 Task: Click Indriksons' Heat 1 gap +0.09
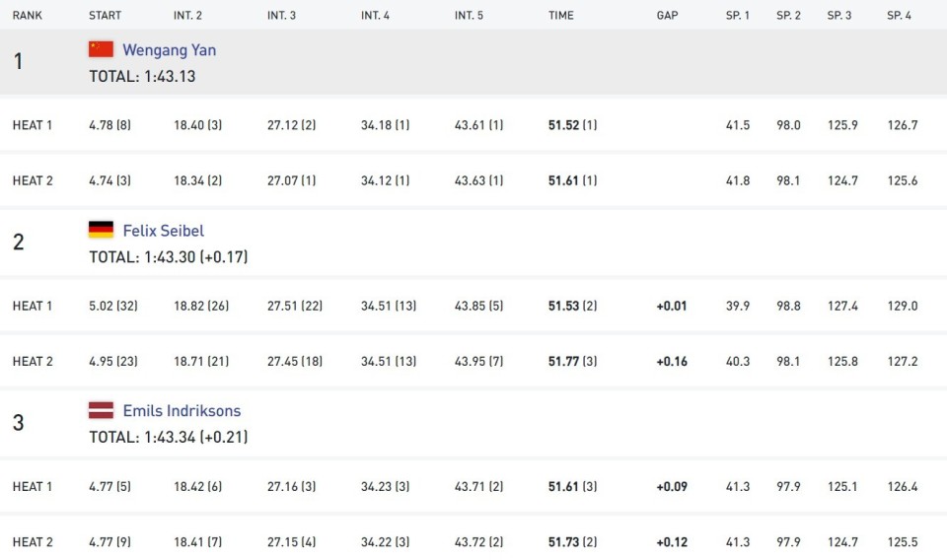pos(672,486)
